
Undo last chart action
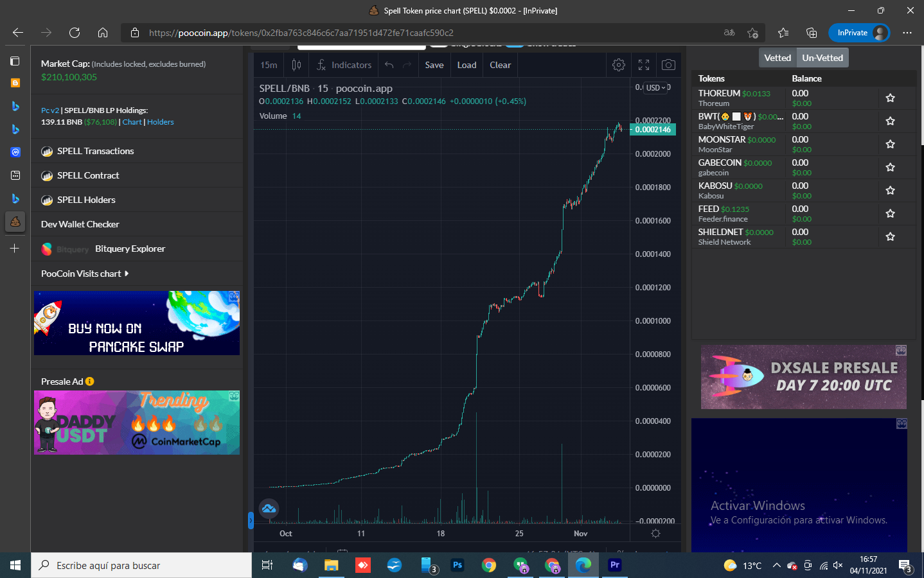coord(389,65)
